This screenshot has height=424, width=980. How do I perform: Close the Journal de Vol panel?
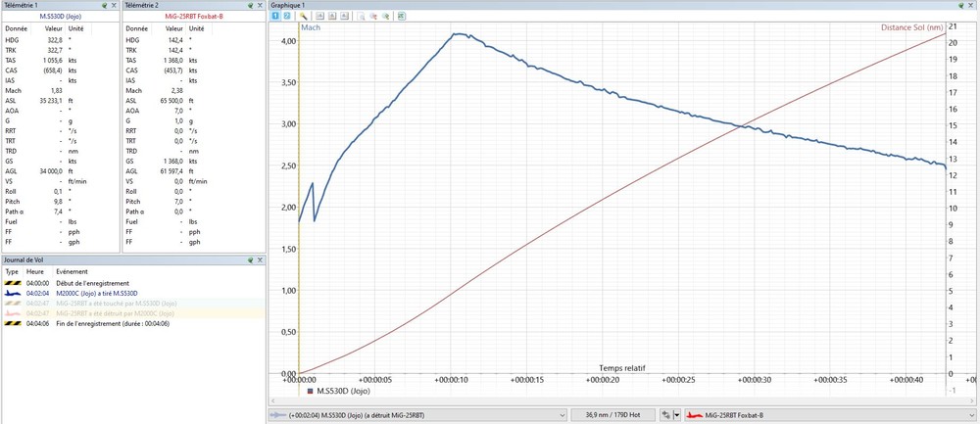(x=261, y=259)
